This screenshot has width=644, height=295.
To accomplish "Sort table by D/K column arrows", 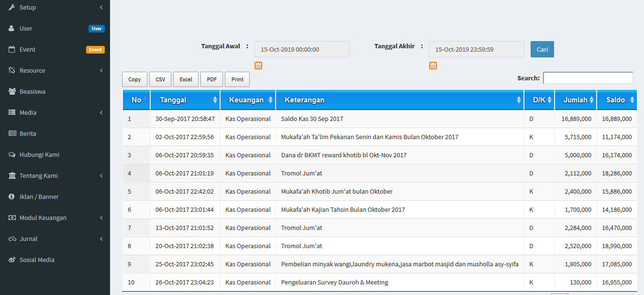I will tap(549, 100).
